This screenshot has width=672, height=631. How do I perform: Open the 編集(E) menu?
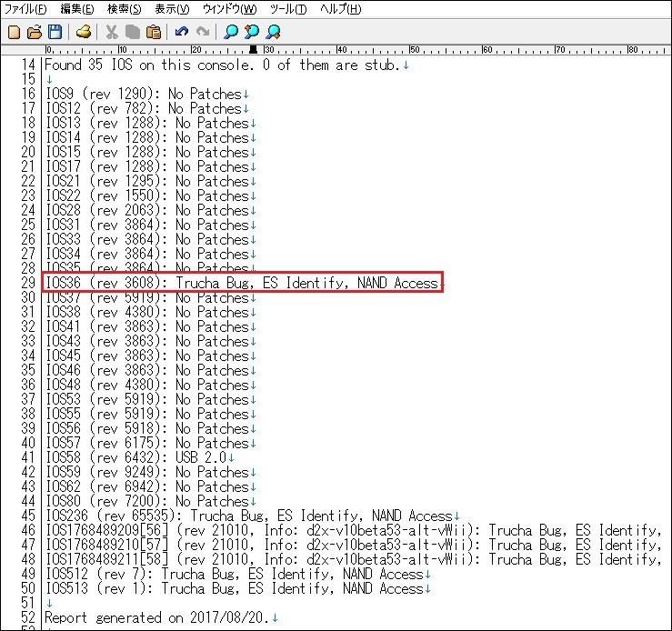coord(77,9)
